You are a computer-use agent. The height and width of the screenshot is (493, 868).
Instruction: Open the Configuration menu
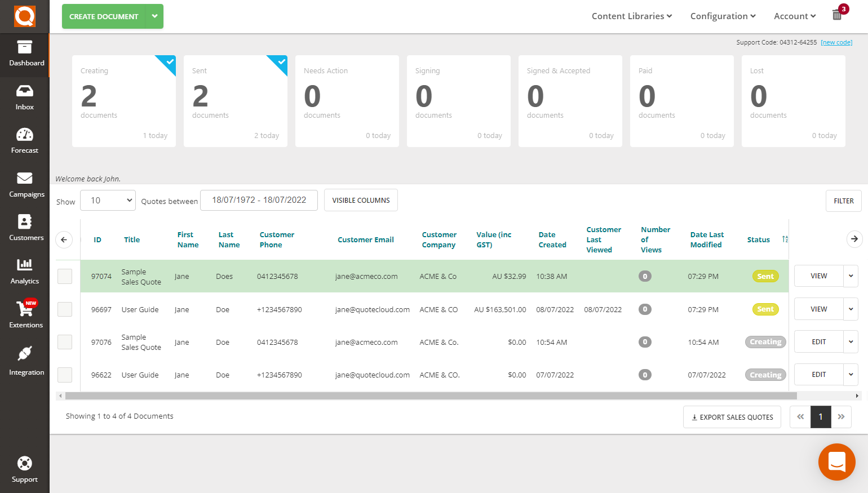click(x=722, y=16)
